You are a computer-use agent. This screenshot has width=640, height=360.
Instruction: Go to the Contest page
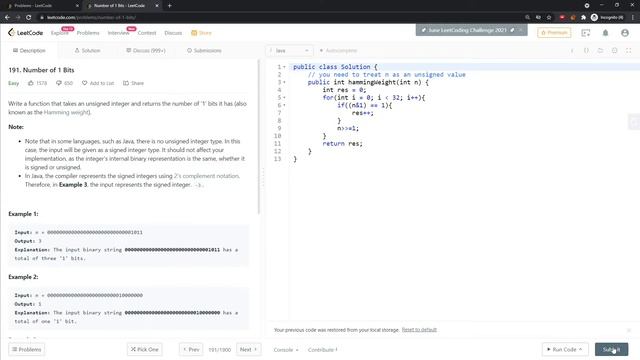click(147, 33)
